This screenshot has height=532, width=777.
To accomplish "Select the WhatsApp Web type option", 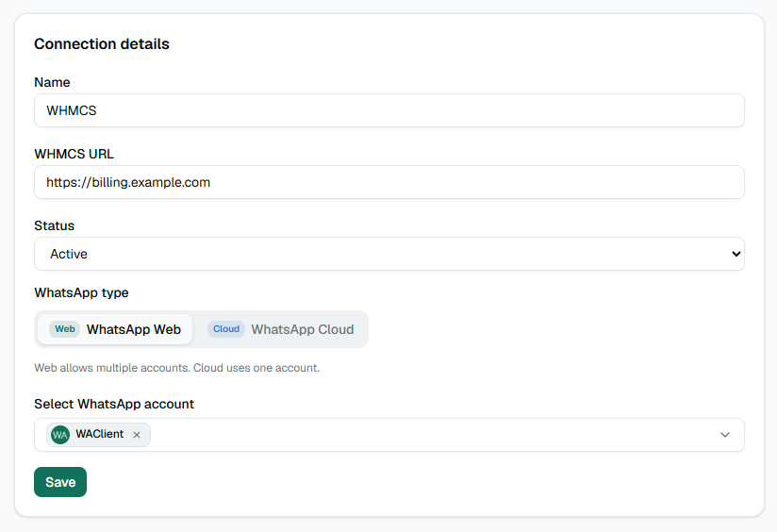I will (x=115, y=329).
